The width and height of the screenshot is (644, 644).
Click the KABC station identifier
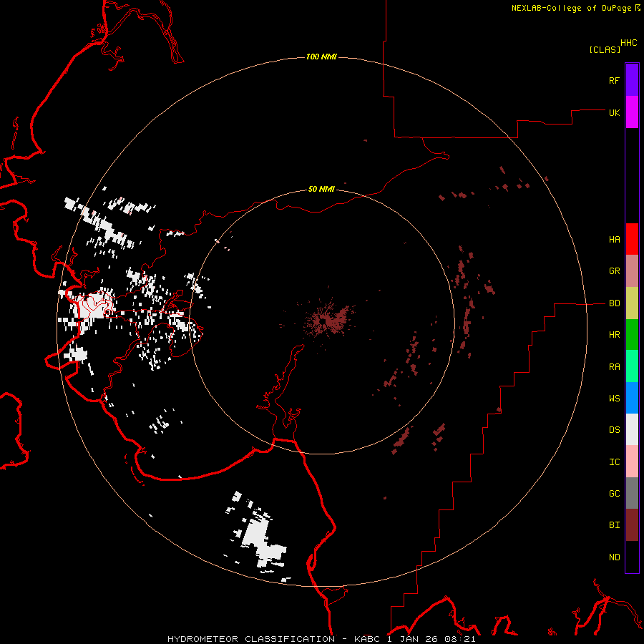click(x=367, y=639)
